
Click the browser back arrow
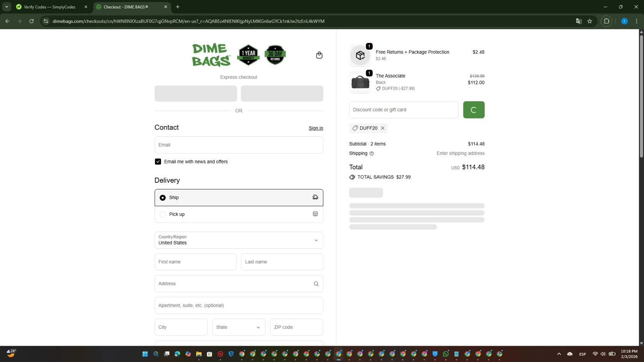point(7,21)
